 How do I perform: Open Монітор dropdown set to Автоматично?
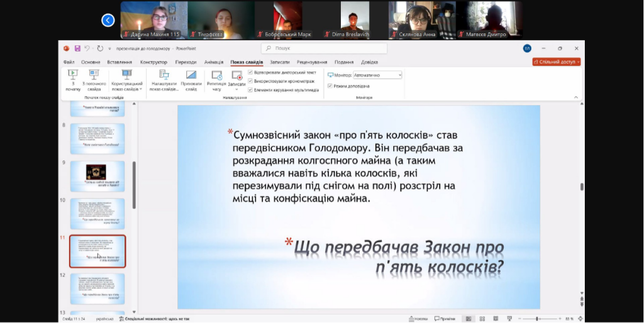[377, 75]
